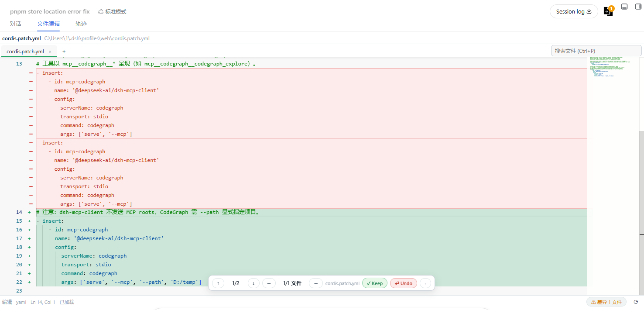Click the 1/2 change counter

236,283
